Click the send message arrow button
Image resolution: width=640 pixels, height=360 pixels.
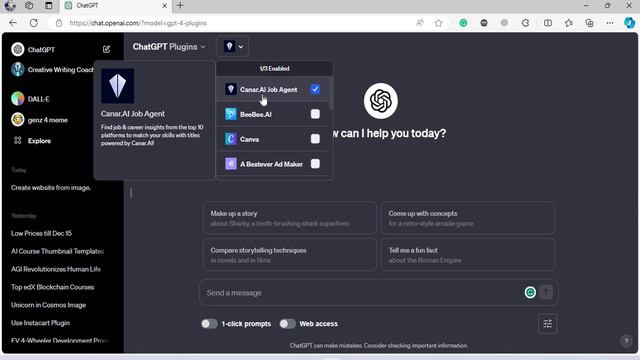pyautogui.click(x=546, y=292)
